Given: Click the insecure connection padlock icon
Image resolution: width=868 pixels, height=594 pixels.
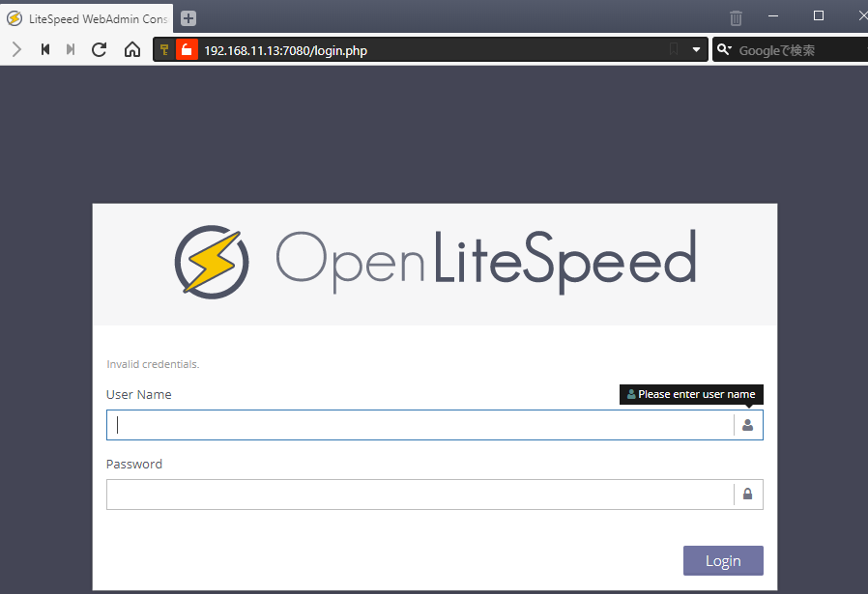Looking at the screenshot, I should [x=187, y=50].
